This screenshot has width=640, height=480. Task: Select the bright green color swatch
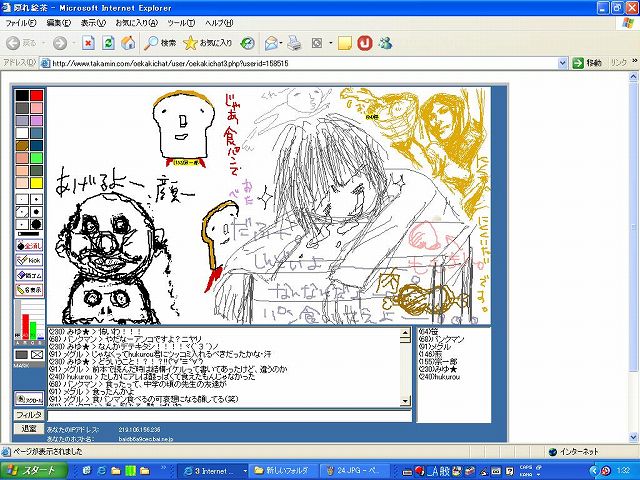[x=36, y=158]
